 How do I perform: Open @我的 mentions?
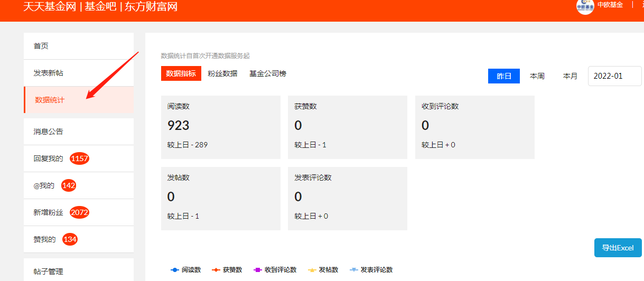tap(79, 185)
